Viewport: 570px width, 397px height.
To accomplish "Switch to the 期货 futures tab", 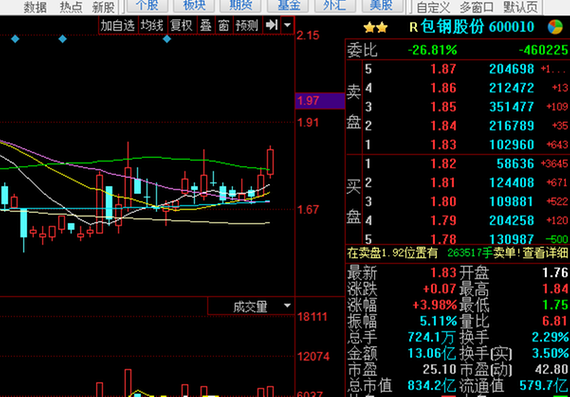I will click(x=241, y=5).
